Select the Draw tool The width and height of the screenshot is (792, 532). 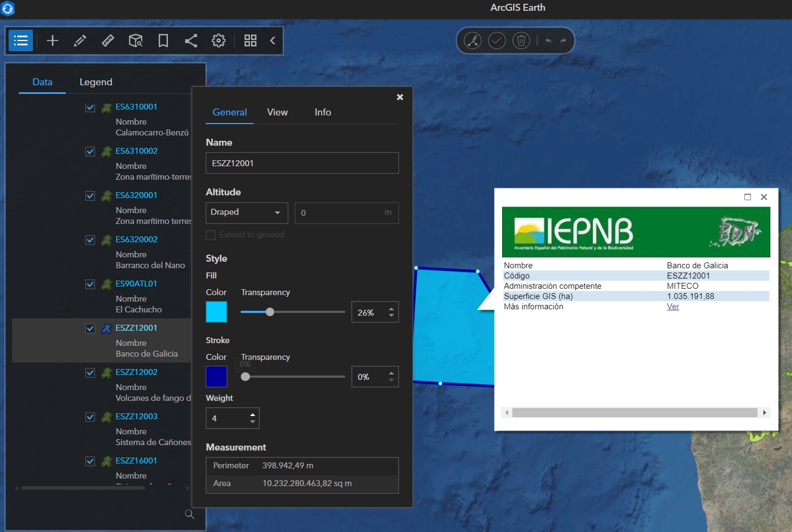[80, 40]
